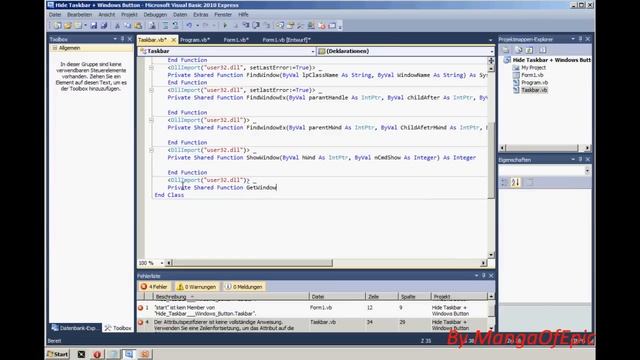
Task: Click the New Project toolbar icon
Action: coord(57,26)
